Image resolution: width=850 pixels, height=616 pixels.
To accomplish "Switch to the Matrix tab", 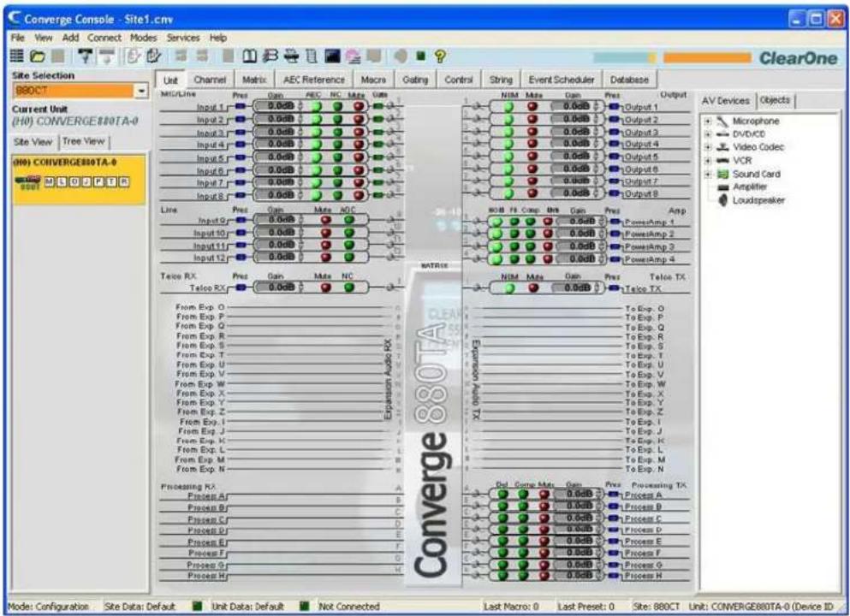I will coord(254,80).
